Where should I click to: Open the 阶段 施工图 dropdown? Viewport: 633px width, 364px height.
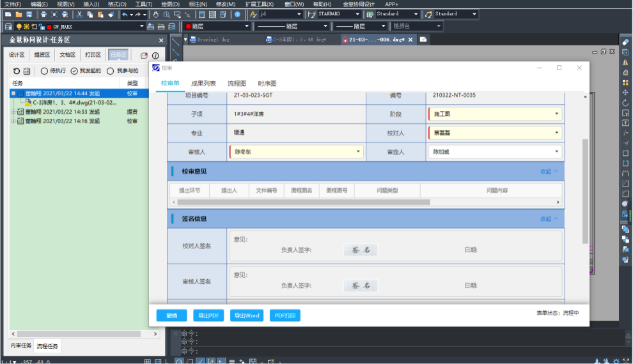pos(495,114)
